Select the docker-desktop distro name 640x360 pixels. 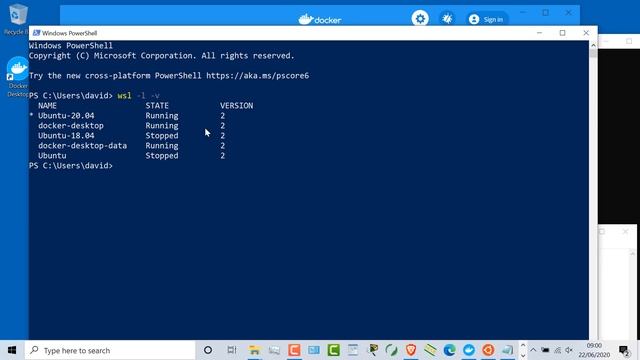pos(71,125)
